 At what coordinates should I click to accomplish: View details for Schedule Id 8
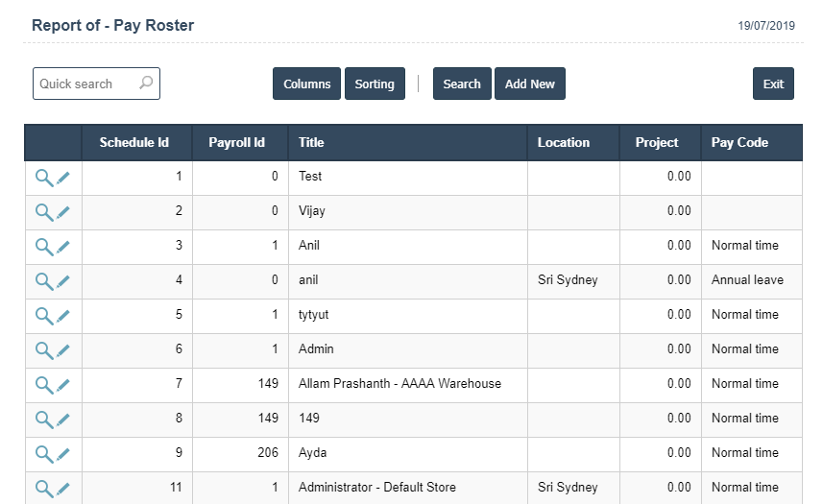point(44,419)
